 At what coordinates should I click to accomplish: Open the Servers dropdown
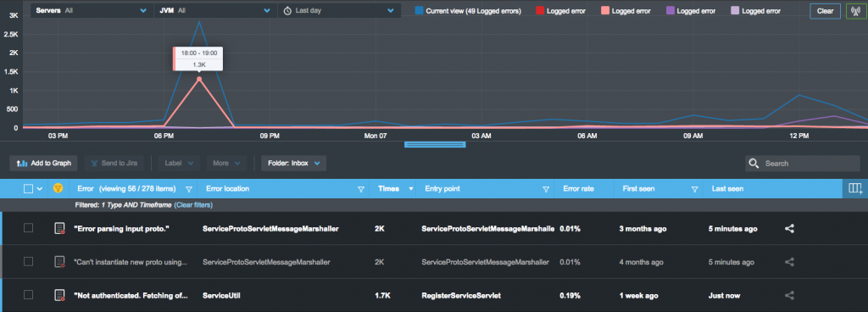92,10
